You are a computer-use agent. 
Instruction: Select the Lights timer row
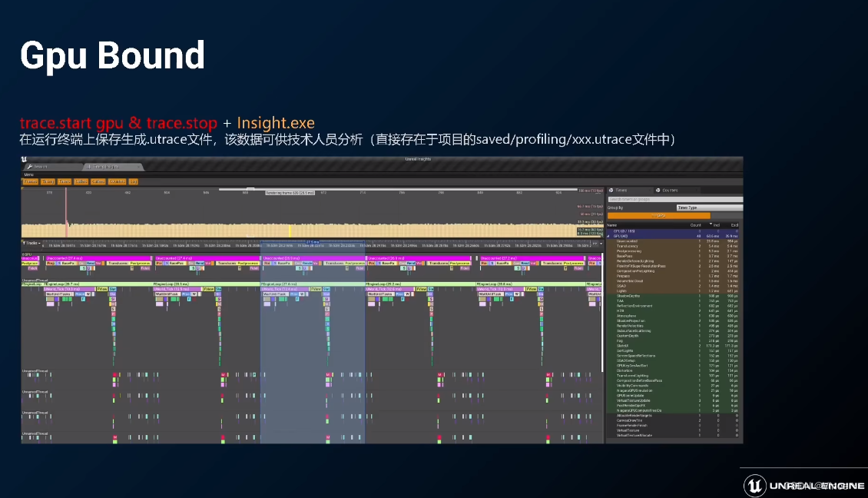coord(674,290)
